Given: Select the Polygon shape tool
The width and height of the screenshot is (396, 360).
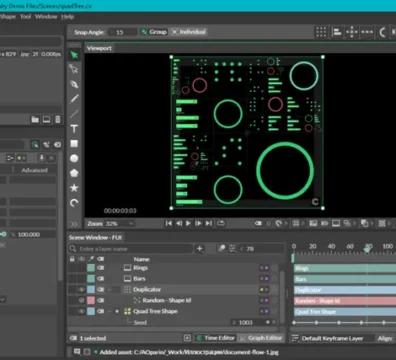Looking at the screenshot, I should [74, 173].
